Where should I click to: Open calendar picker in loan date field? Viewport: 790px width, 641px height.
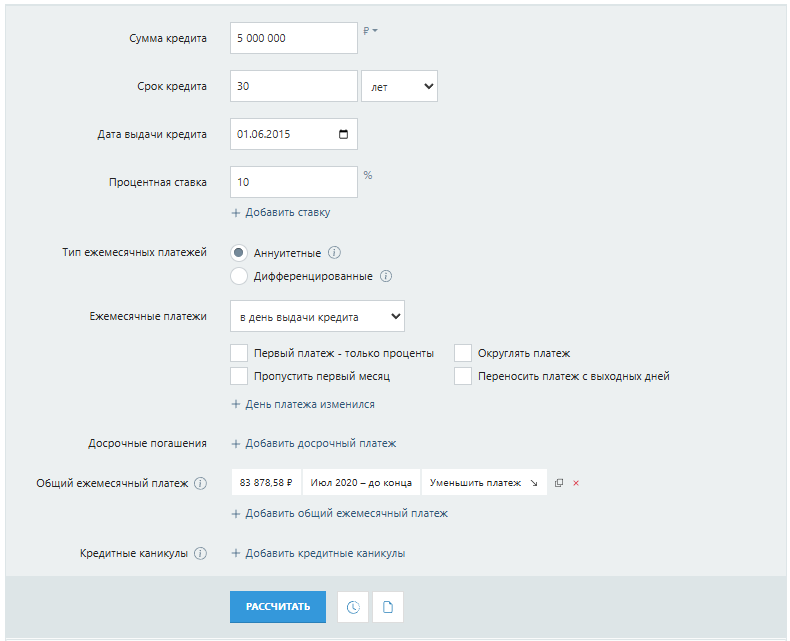[x=344, y=134]
